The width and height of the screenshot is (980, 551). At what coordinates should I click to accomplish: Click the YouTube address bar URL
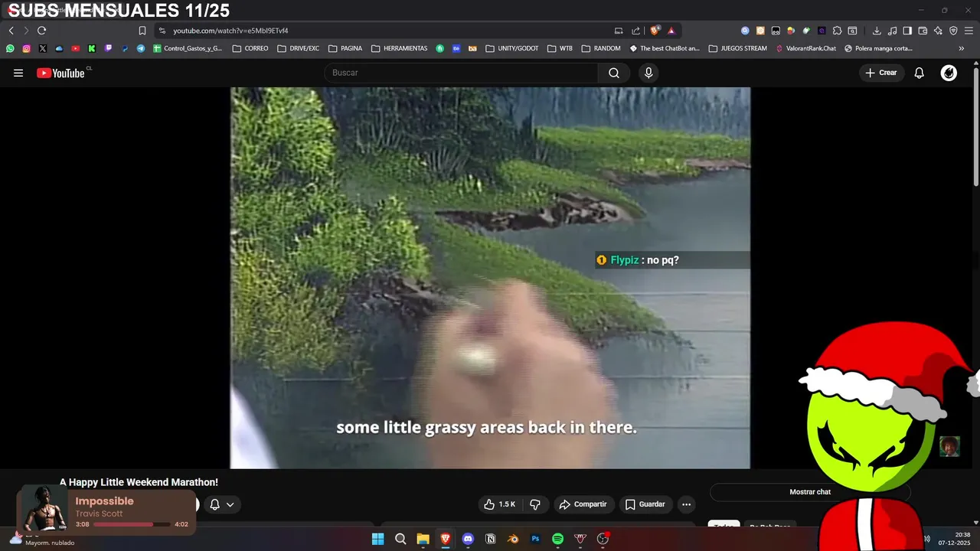point(230,31)
